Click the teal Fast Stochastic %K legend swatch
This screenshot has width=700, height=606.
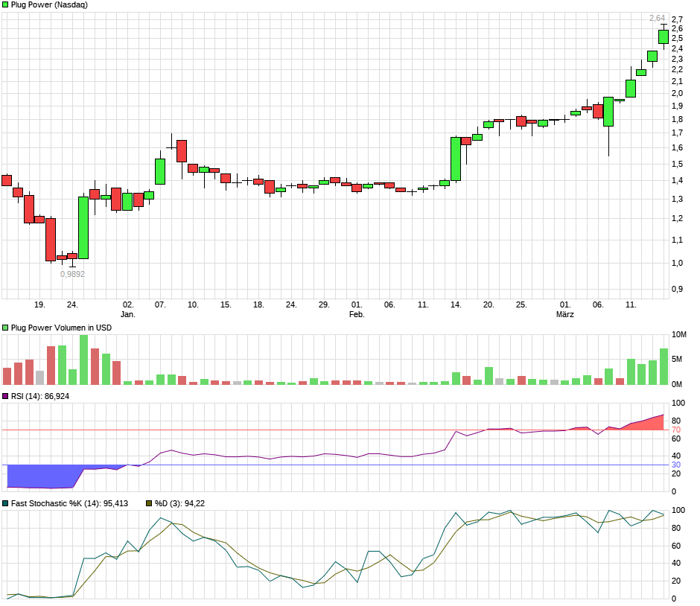click(5, 504)
